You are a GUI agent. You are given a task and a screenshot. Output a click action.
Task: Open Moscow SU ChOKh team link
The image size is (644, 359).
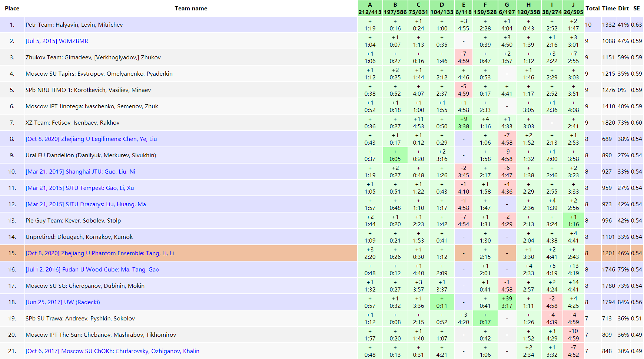coord(112,351)
